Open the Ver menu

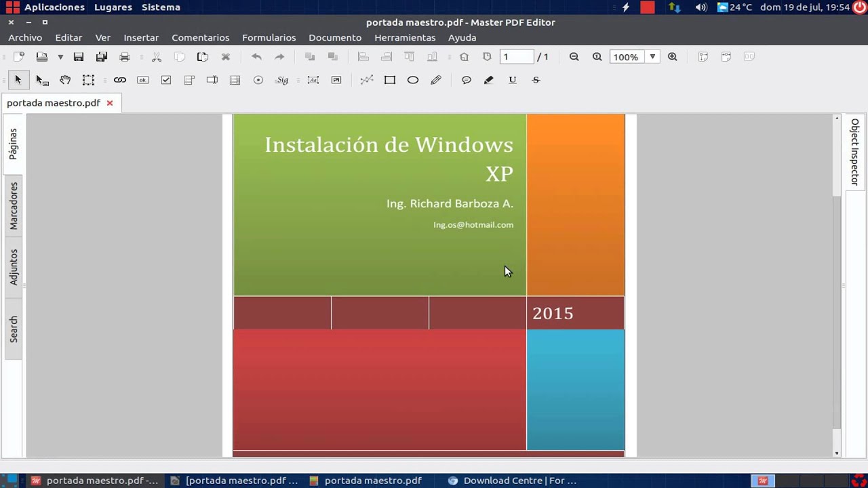tap(103, 37)
